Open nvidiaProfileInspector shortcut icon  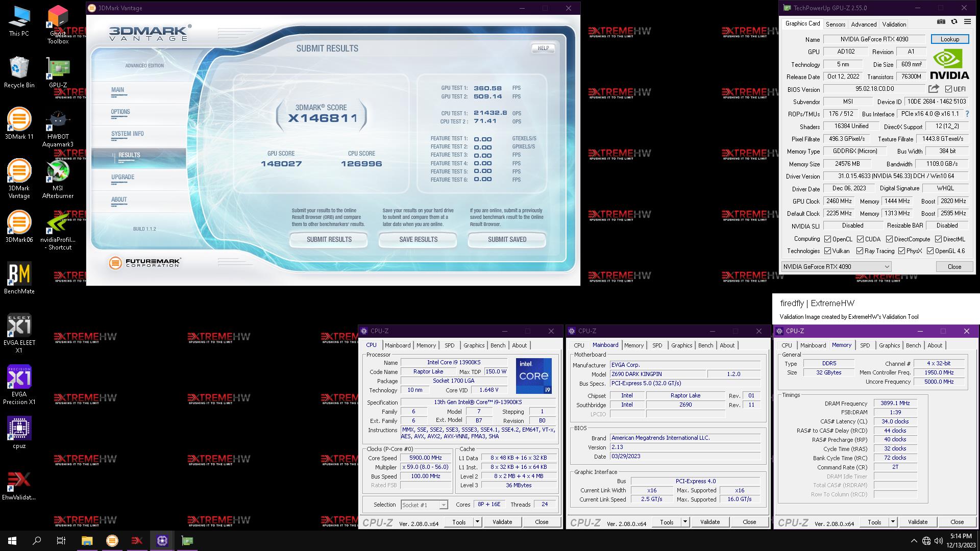tap(58, 230)
